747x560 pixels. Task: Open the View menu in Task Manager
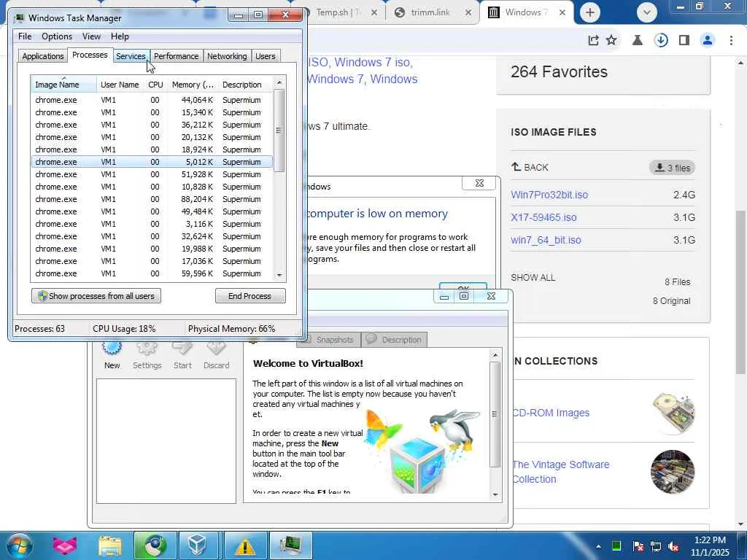click(91, 36)
